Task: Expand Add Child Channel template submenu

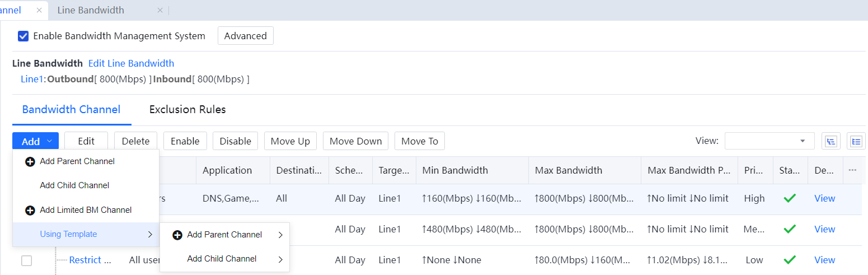Action: [224, 259]
